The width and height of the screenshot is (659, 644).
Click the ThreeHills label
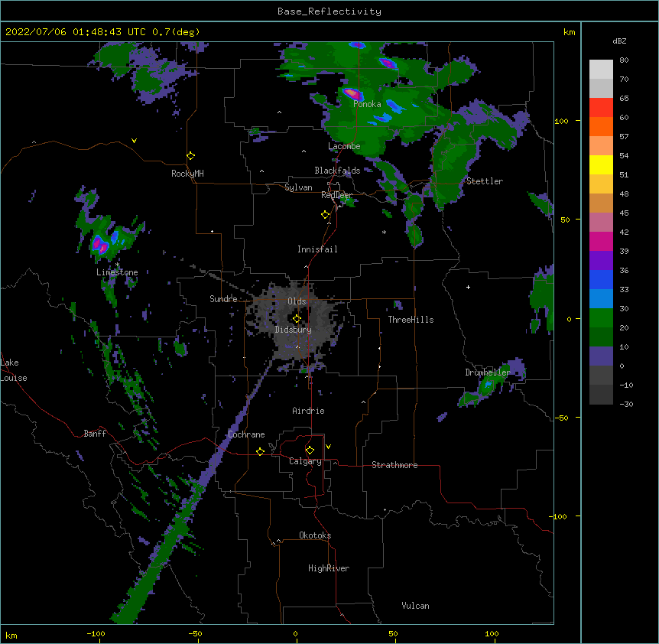click(411, 320)
